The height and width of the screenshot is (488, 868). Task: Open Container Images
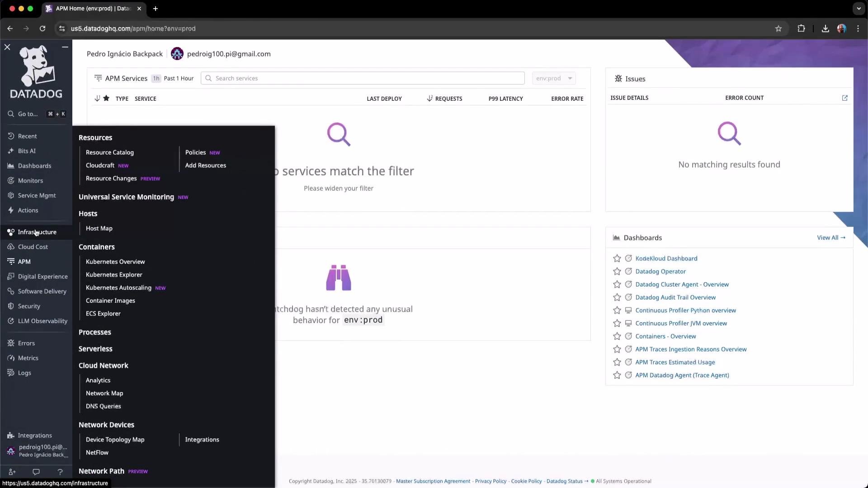coord(110,301)
